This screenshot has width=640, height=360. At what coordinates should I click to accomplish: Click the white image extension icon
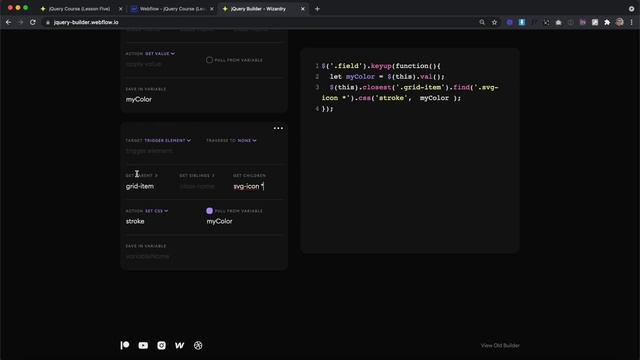click(x=595, y=22)
